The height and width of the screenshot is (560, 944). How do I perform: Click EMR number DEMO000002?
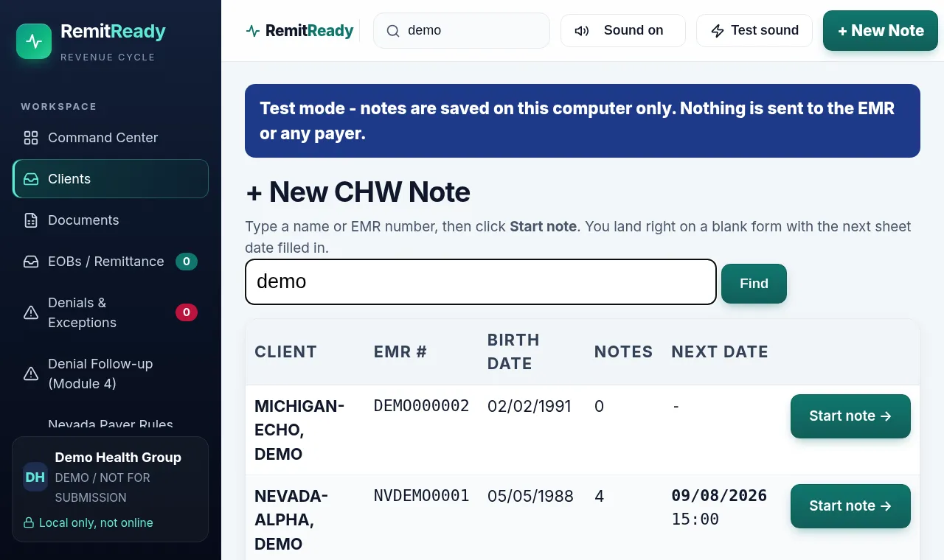422,406
